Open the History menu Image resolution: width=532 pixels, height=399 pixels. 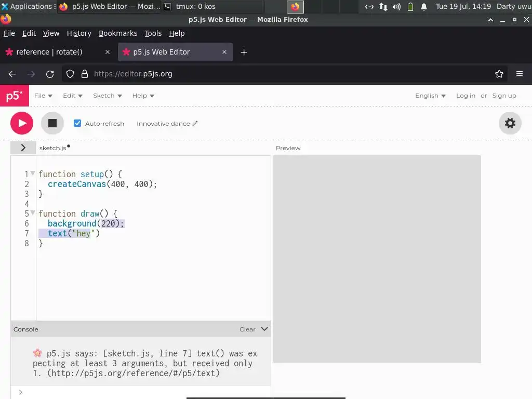[79, 33]
